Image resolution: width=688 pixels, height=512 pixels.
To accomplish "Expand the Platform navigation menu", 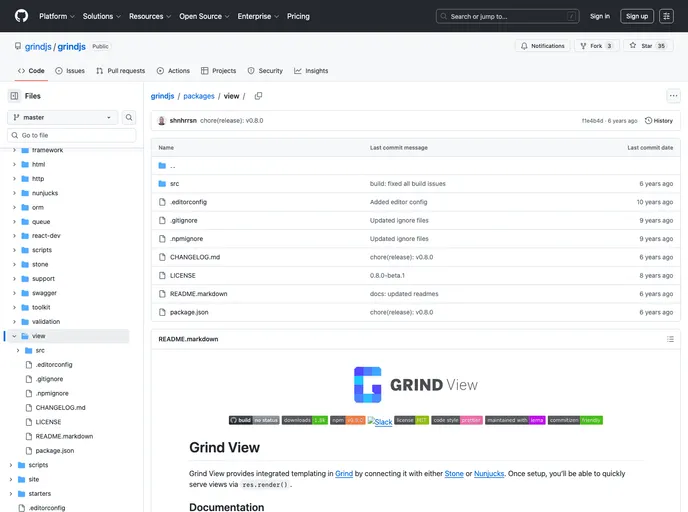I will (x=57, y=16).
